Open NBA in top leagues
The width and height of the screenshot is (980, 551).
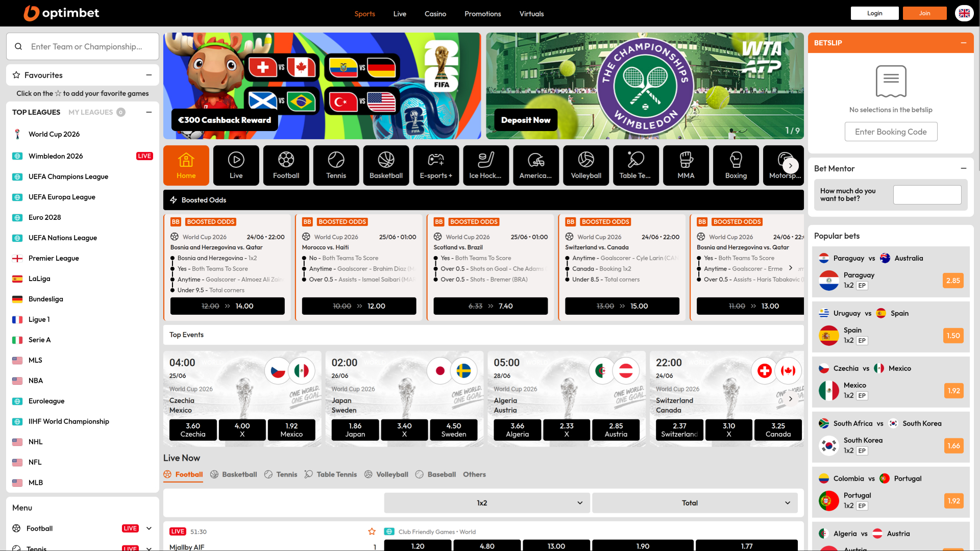click(x=36, y=381)
